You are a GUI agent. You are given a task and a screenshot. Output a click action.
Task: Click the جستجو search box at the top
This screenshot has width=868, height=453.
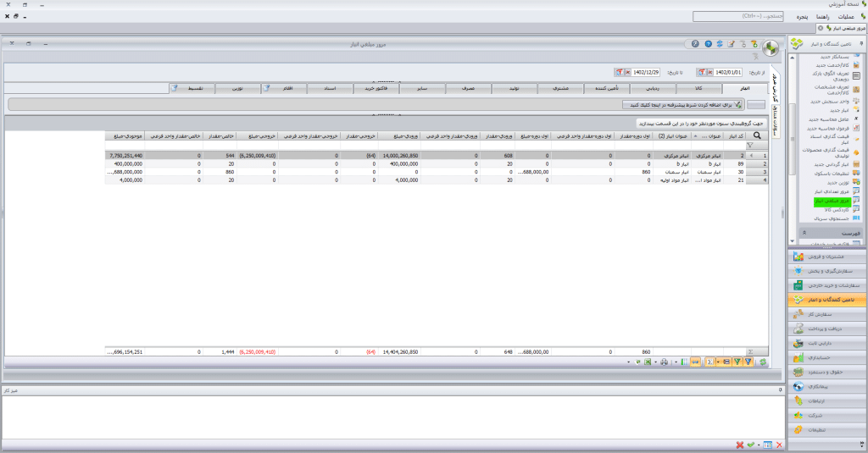click(x=738, y=17)
